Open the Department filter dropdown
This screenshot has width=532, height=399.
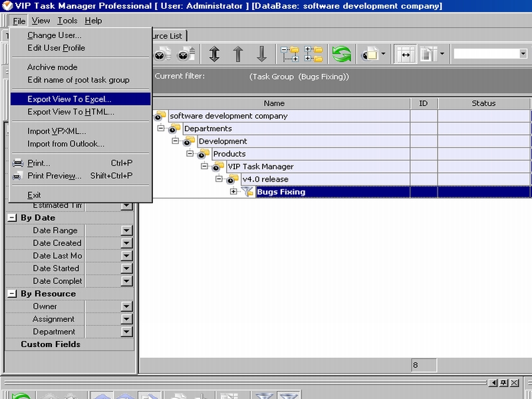[x=126, y=332]
